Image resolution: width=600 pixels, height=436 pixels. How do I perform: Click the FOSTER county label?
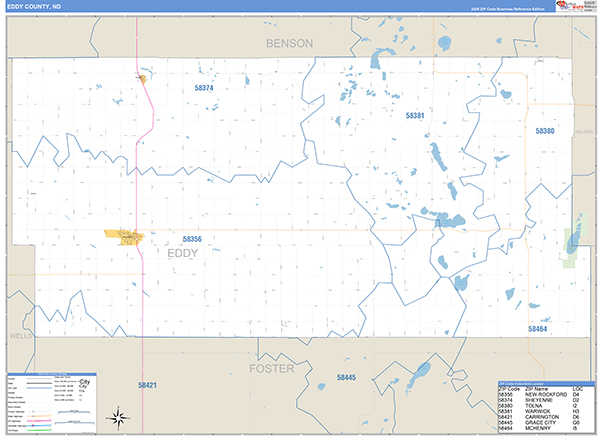pyautogui.click(x=272, y=369)
